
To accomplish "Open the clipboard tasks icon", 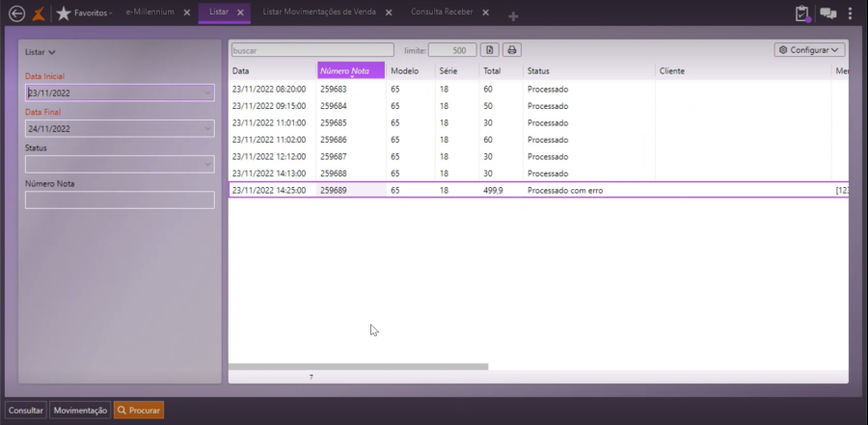I will 802,13.
